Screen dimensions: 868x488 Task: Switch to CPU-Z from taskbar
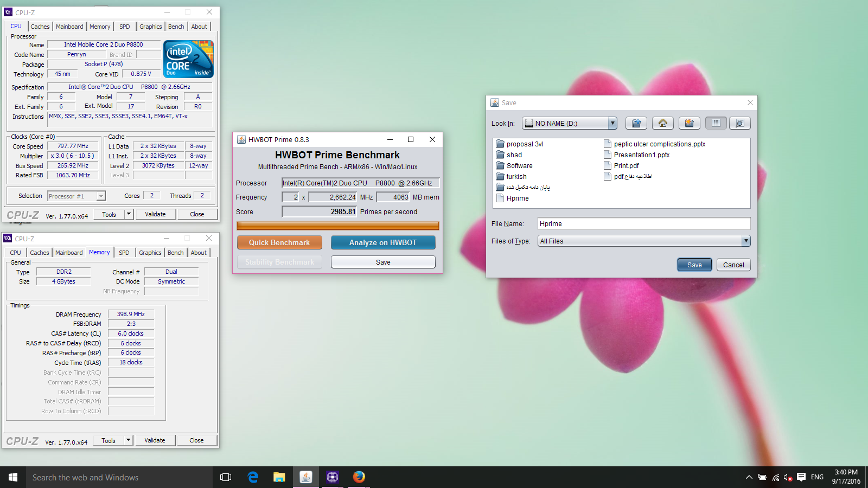click(333, 477)
